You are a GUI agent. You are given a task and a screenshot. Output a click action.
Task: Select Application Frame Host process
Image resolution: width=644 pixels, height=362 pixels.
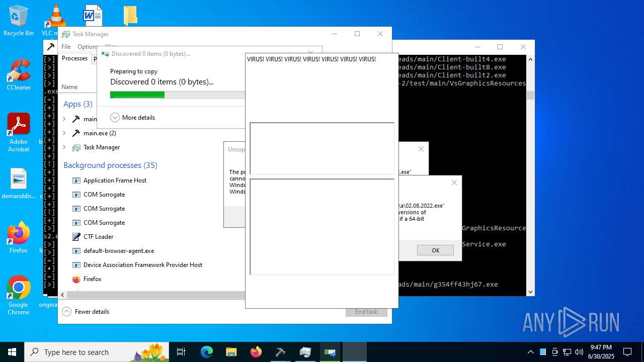coord(115,180)
